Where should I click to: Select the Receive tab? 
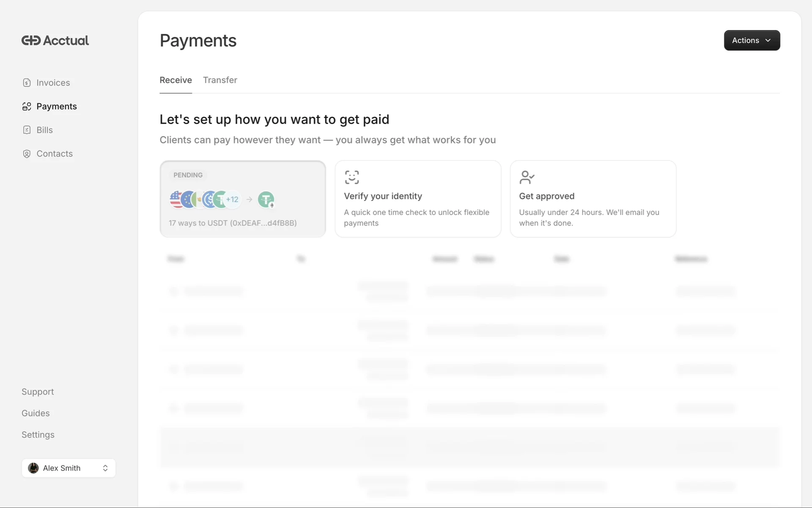(176, 80)
